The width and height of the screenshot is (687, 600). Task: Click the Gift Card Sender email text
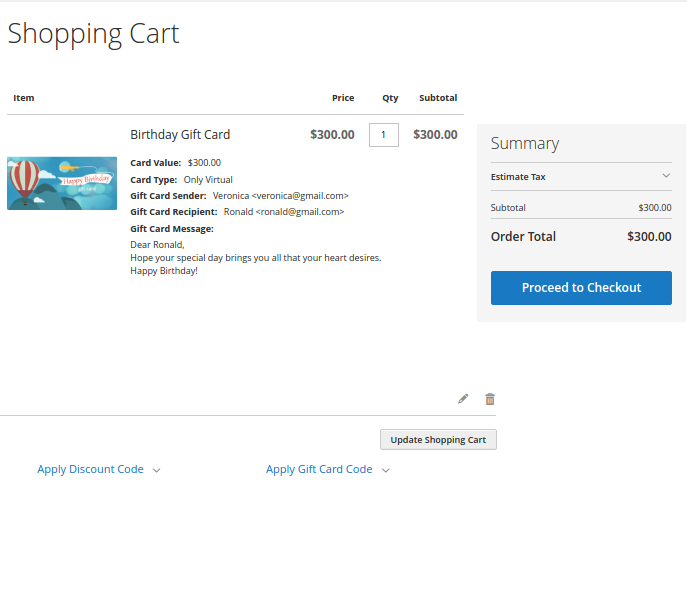tap(280, 196)
